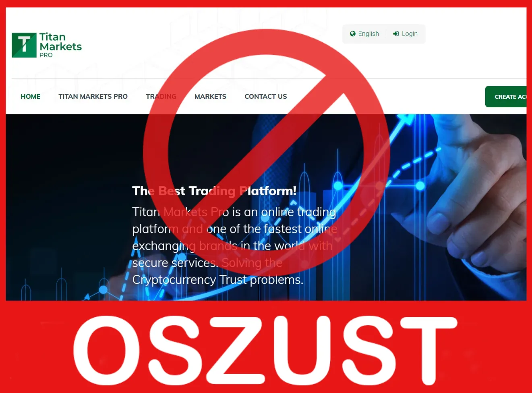
Task: Click the Titan Markets logo text
Action: point(60,45)
